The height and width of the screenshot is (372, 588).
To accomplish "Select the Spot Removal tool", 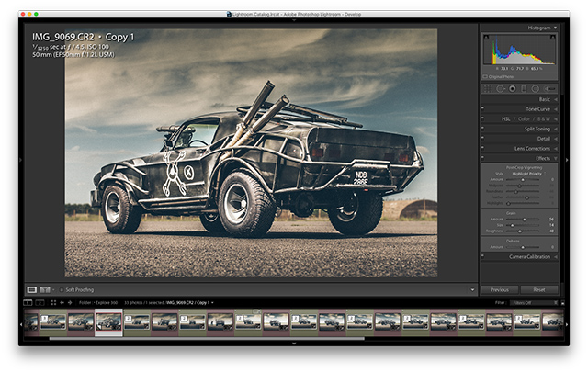I will (502, 88).
